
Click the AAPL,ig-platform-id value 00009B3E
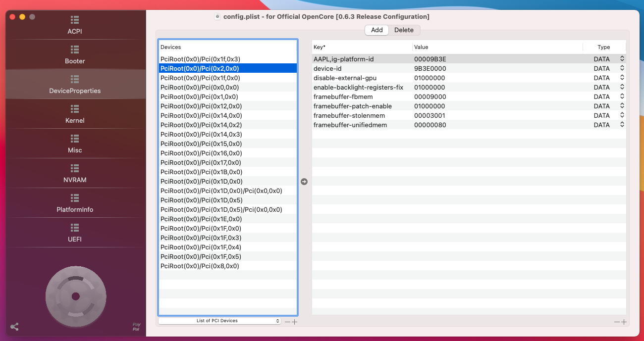pyautogui.click(x=430, y=59)
